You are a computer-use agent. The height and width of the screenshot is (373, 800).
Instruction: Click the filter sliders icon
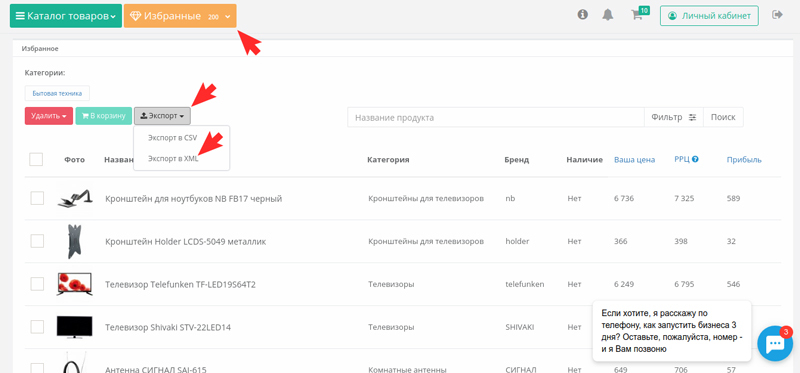(x=692, y=117)
